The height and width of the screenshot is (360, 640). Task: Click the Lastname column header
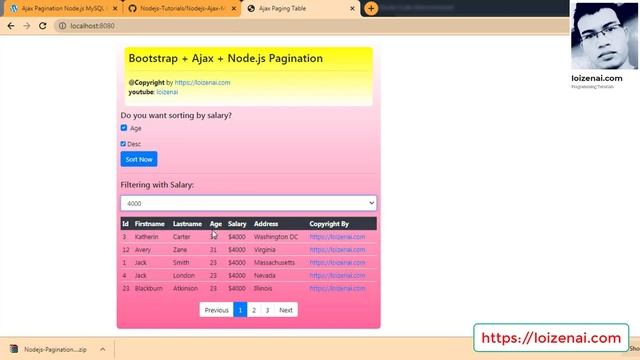point(187,224)
